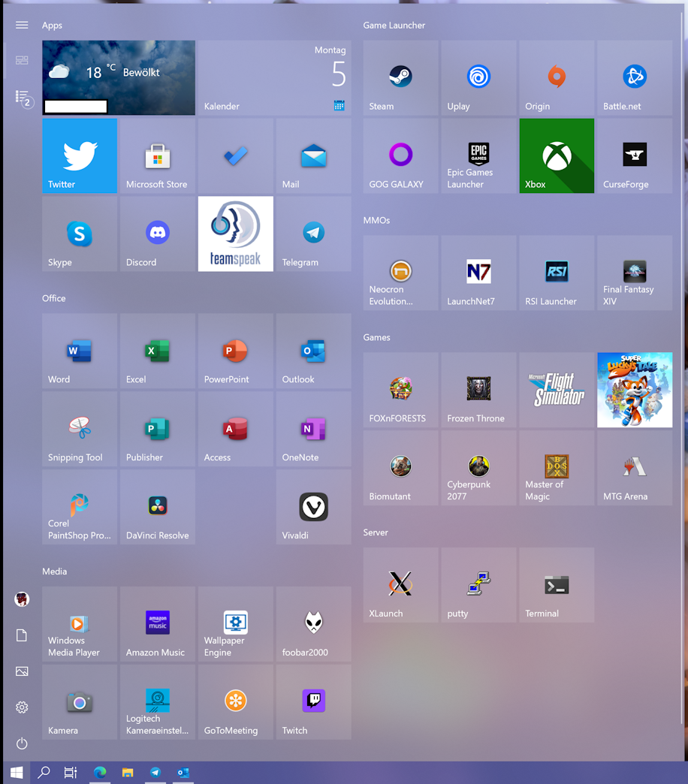
Task: Open the Outlook tile
Action: (x=313, y=351)
